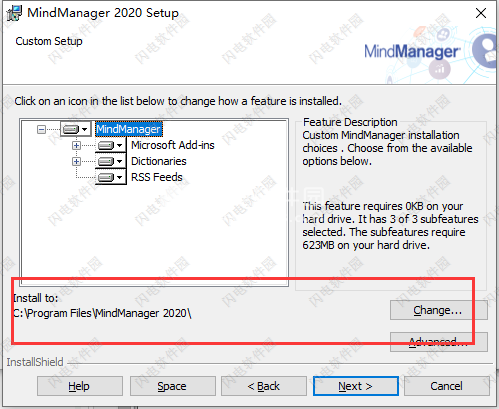Proceed with the Next > button
The height and width of the screenshot is (409, 499).
pos(356,386)
